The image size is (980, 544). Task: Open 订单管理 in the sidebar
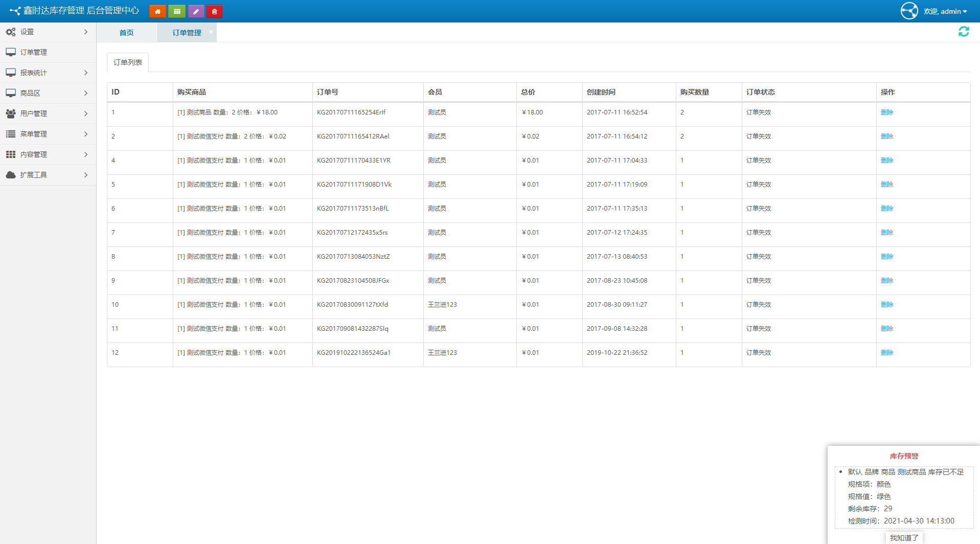click(34, 52)
